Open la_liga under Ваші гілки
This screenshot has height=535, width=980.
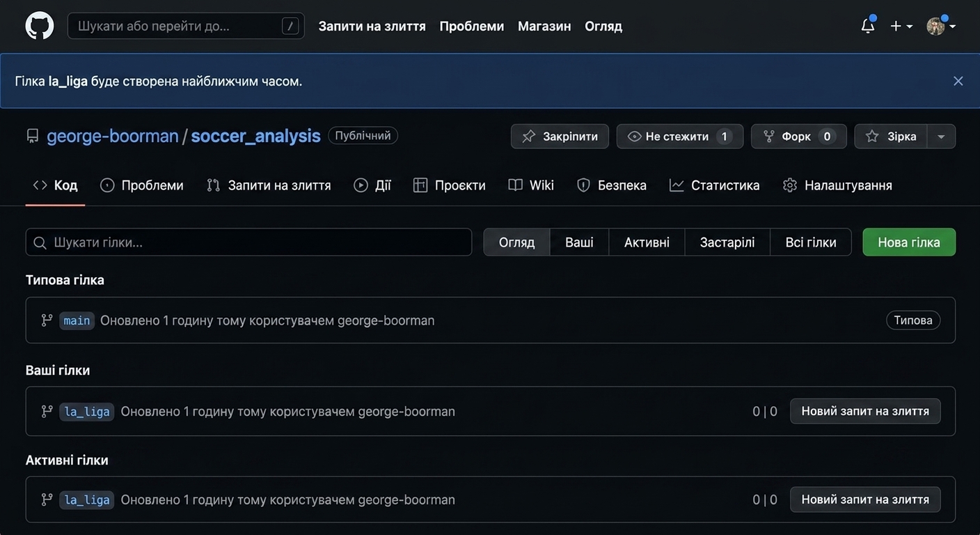(87, 412)
